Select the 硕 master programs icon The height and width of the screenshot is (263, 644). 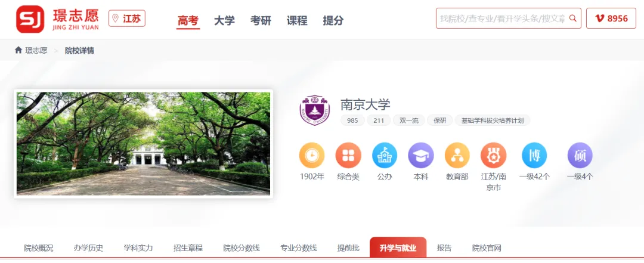coord(580,155)
